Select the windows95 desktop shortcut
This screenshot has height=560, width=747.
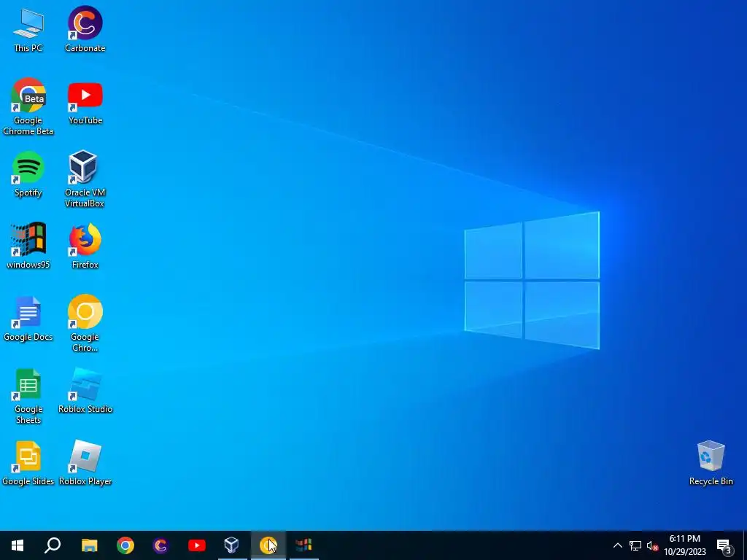[x=28, y=246]
